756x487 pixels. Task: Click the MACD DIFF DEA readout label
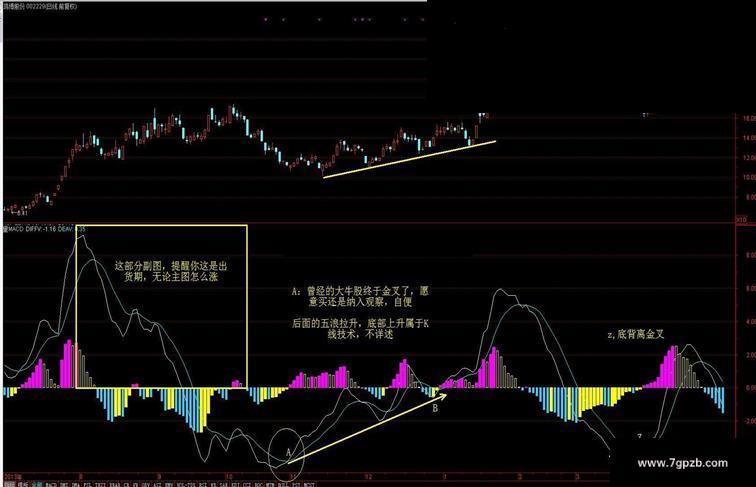[x=45, y=229]
